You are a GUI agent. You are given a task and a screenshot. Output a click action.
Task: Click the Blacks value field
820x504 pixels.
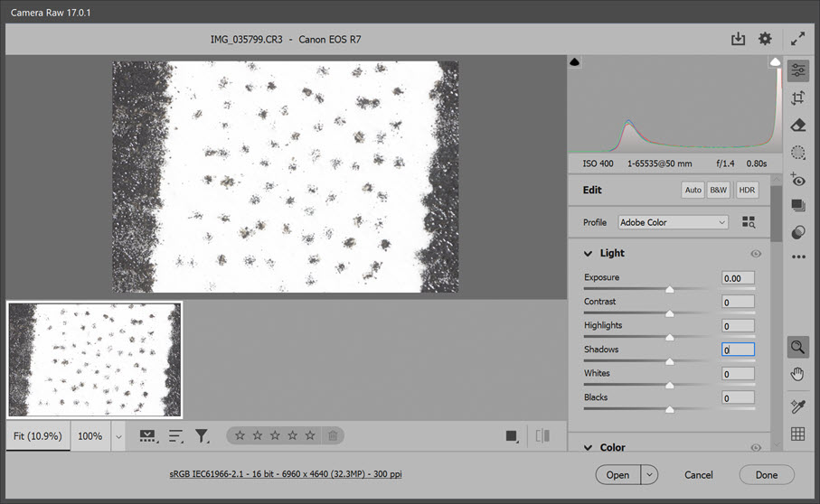point(738,397)
